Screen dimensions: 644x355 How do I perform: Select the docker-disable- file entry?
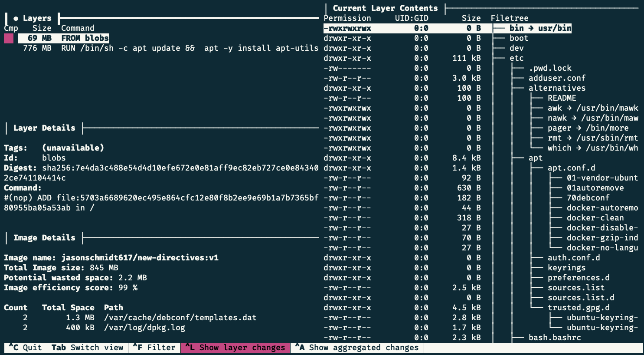tap(602, 228)
